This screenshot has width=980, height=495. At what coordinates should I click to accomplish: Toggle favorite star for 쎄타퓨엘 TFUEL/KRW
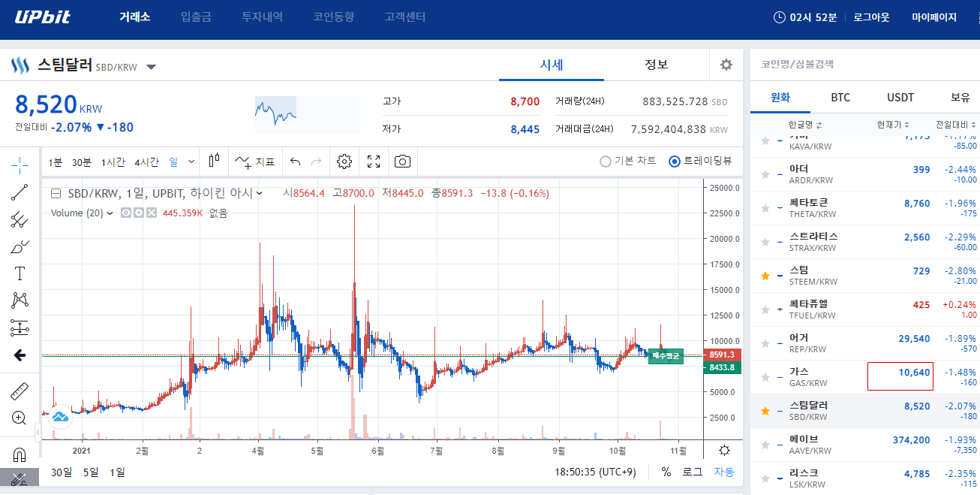(x=765, y=309)
